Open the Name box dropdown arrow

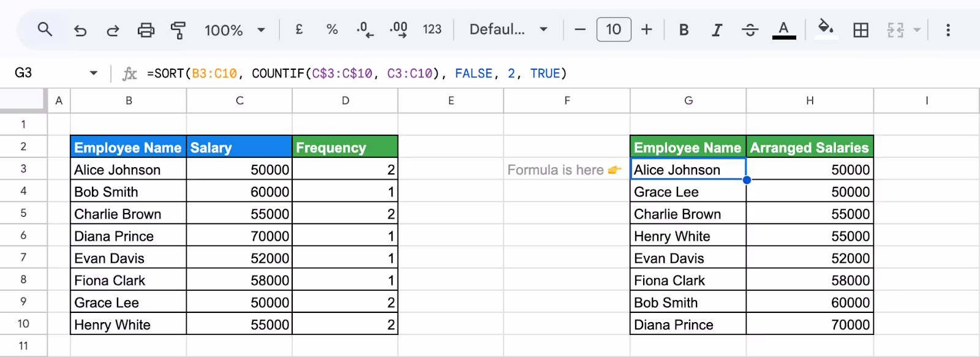click(93, 73)
